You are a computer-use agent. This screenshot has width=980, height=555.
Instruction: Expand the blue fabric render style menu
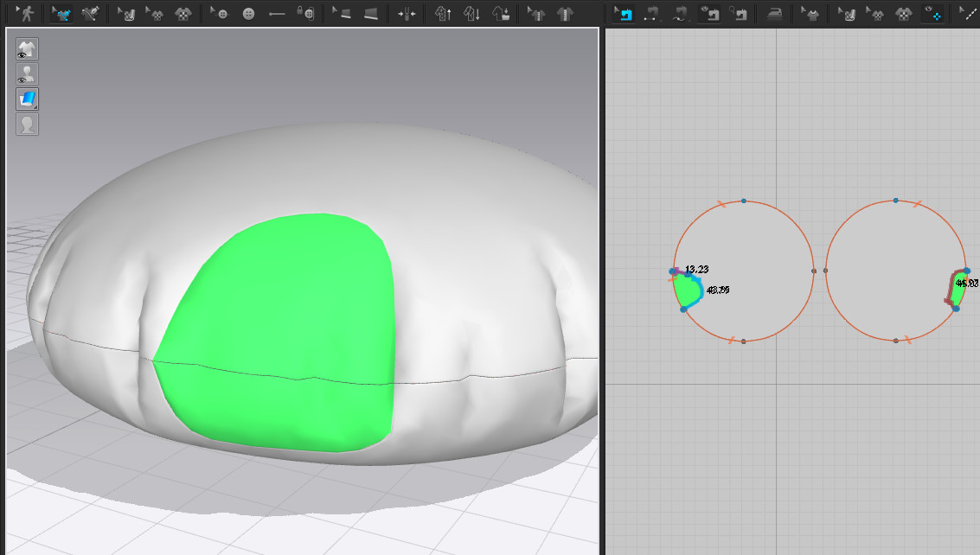click(x=28, y=99)
